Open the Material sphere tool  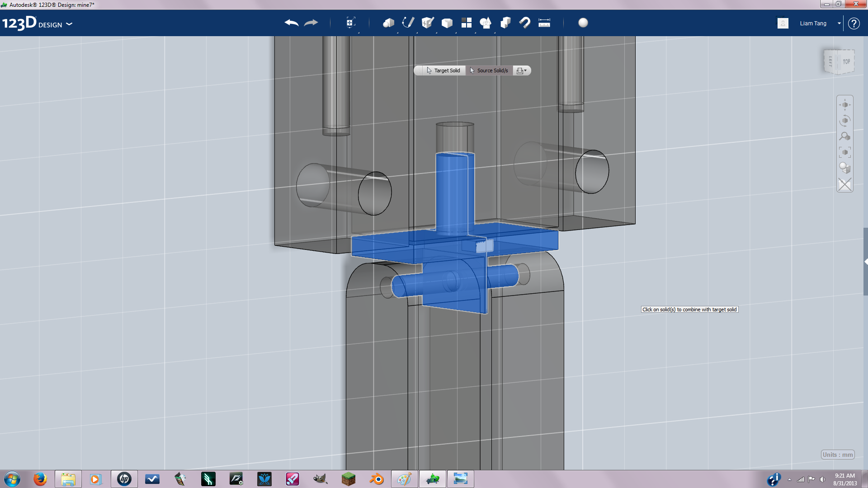click(x=583, y=23)
